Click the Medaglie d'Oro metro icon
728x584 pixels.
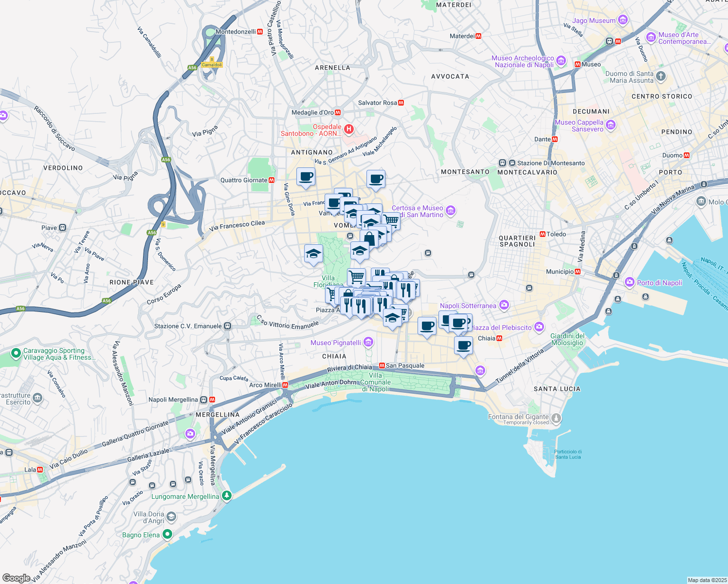338,112
